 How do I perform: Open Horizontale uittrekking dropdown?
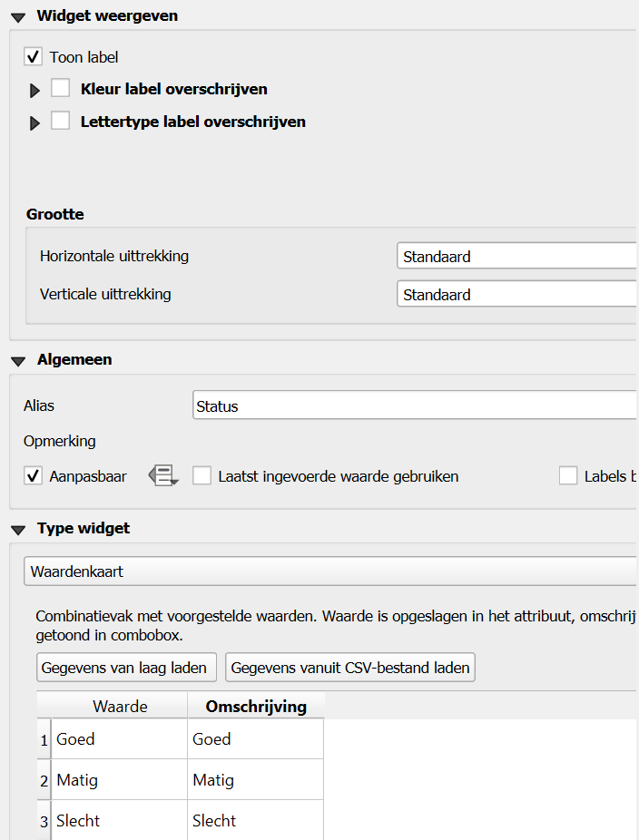click(x=517, y=257)
